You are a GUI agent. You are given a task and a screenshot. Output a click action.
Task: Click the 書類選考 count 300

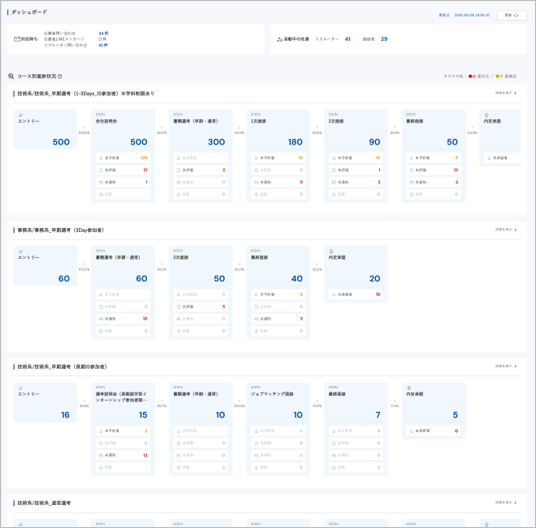click(216, 142)
